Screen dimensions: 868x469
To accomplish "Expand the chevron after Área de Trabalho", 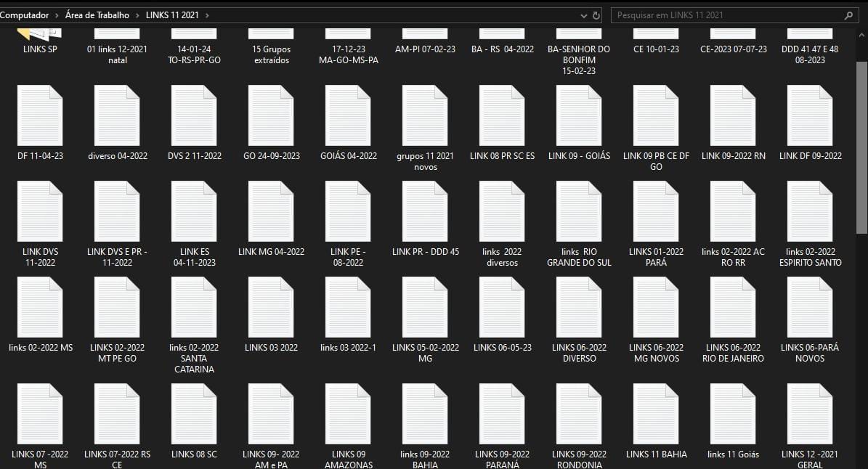I will pos(136,15).
